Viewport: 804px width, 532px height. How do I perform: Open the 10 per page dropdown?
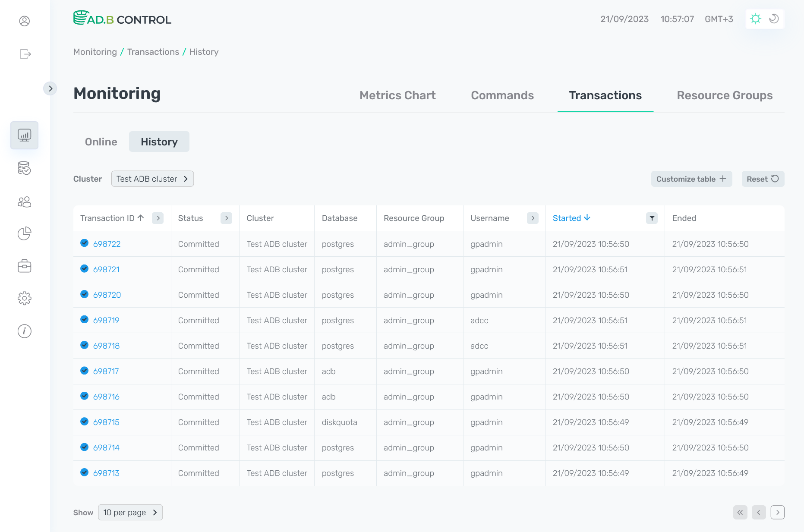pyautogui.click(x=130, y=512)
